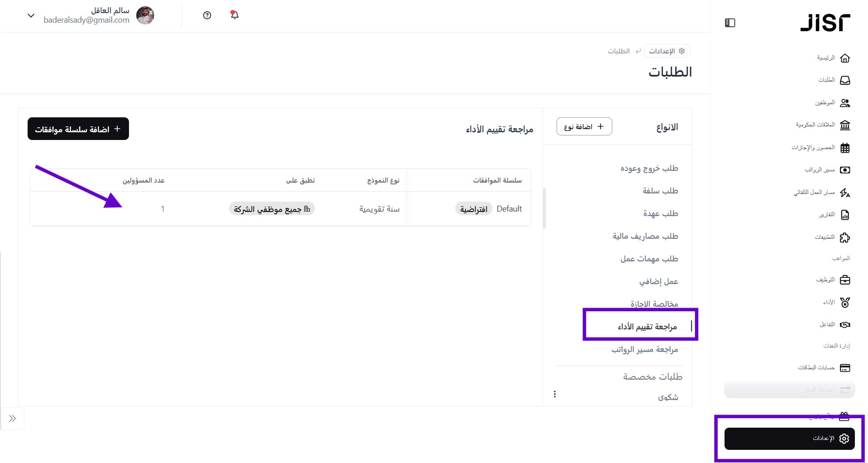Open Performance (الأداء) medal icon
The height and width of the screenshot is (463, 868).
pos(844,302)
